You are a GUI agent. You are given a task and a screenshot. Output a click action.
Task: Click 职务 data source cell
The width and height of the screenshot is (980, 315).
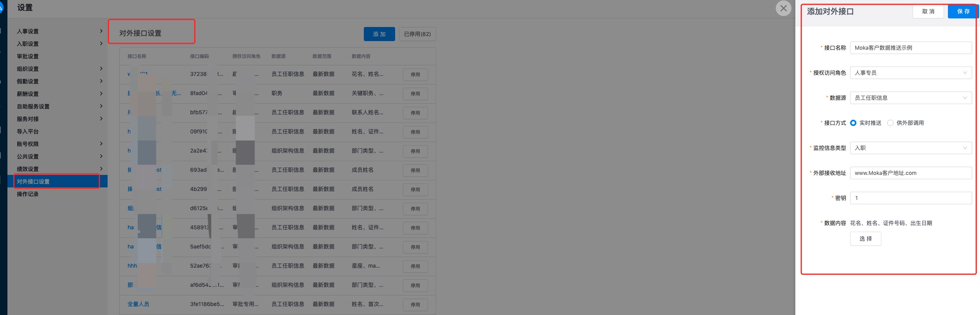point(277,93)
